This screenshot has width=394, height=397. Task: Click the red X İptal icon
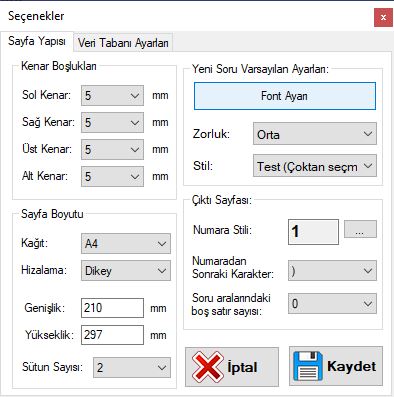[207, 367]
